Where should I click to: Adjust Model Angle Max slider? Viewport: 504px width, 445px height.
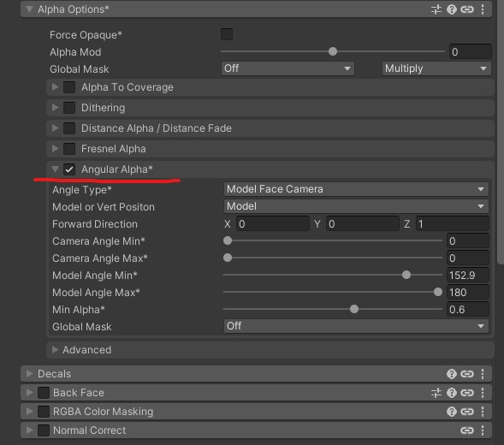pos(333,292)
